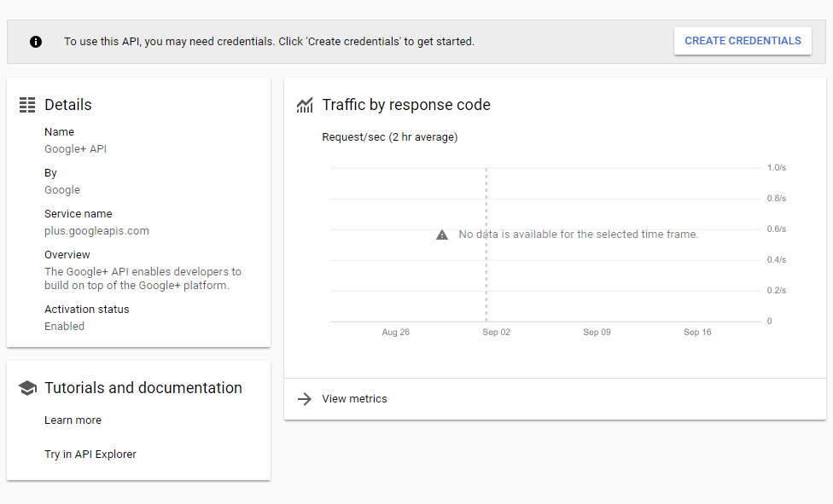This screenshot has height=504, width=833.
Task: Click the Details grid icon
Action: 27,105
